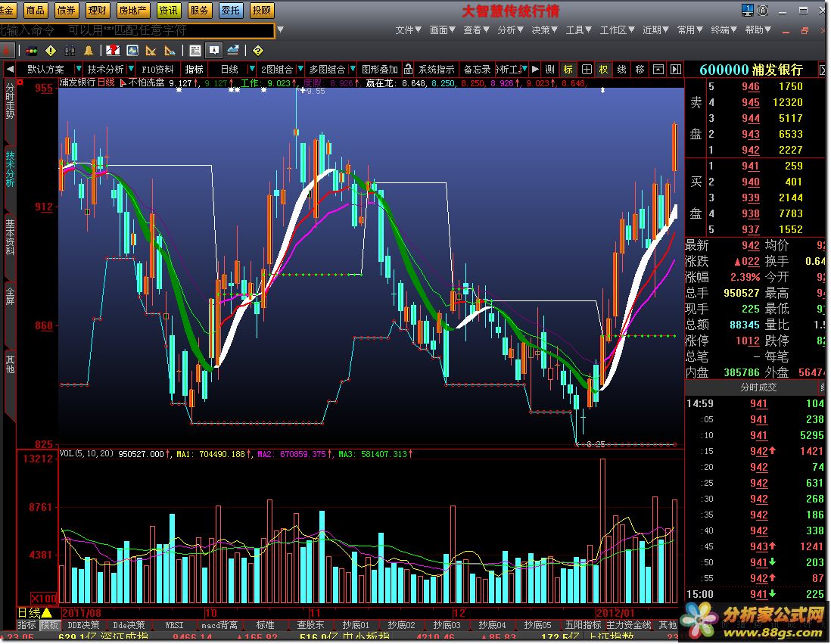
Task: Toggle the 测 toolbar button
Action: pos(550,70)
